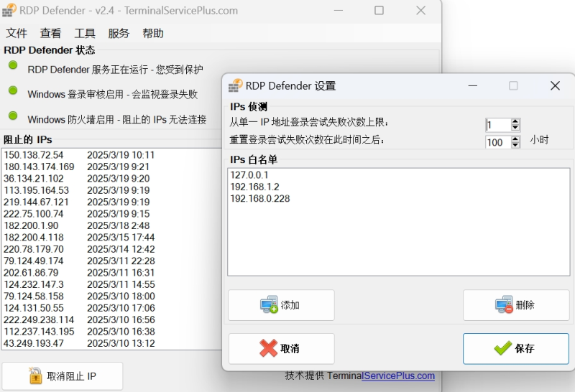Click the block timestamp 2025/3/19 10:11
The height and width of the screenshot is (392, 575).
pos(121,155)
